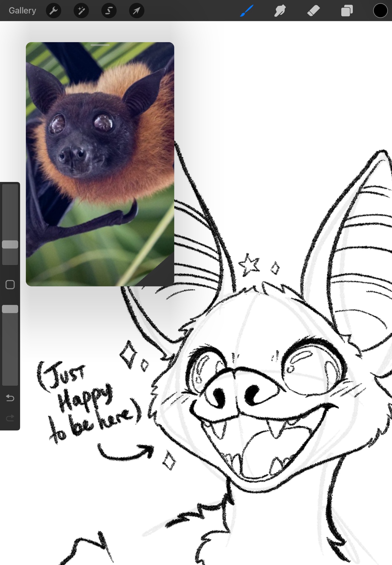Select the Eraser tool
The width and height of the screenshot is (392, 565).
[313, 11]
